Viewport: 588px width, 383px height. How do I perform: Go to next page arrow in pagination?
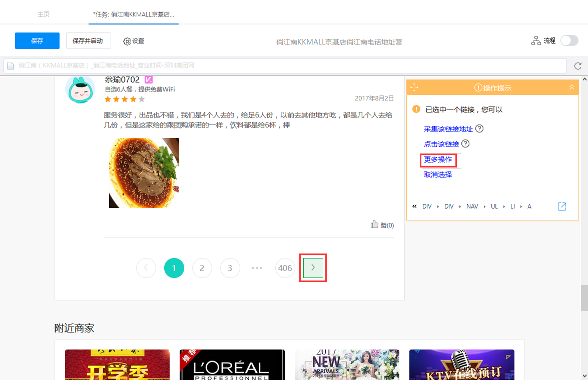(313, 267)
